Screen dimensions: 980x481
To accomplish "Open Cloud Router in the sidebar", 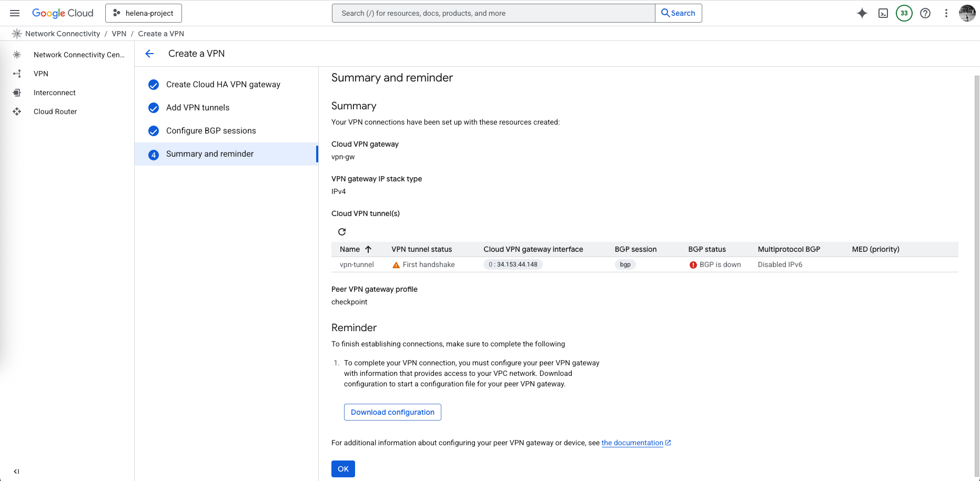I will click(x=55, y=111).
